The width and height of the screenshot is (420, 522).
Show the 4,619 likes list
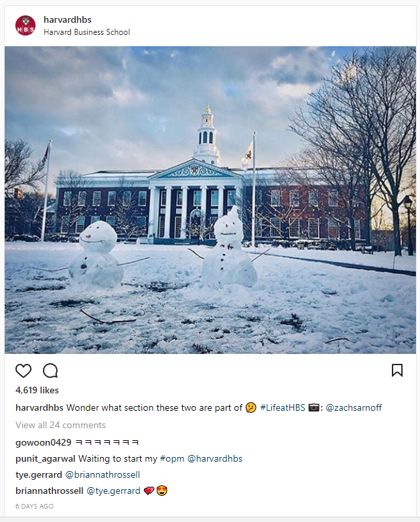click(x=37, y=390)
